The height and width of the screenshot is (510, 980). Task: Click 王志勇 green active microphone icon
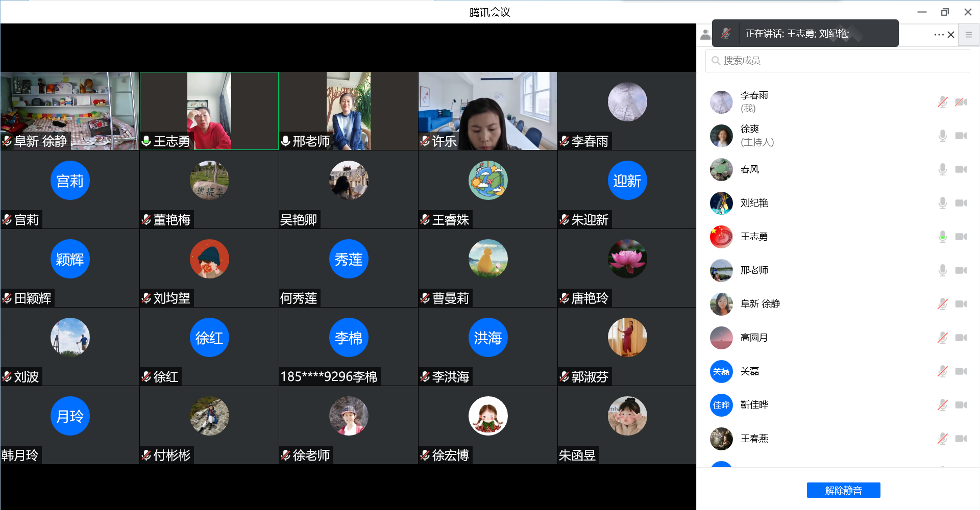[942, 237]
